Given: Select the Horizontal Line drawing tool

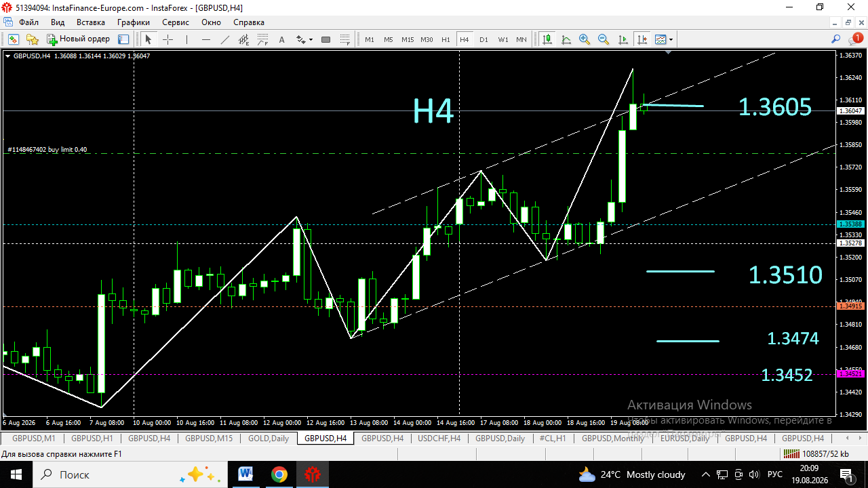Looking at the screenshot, I should click(x=205, y=39).
